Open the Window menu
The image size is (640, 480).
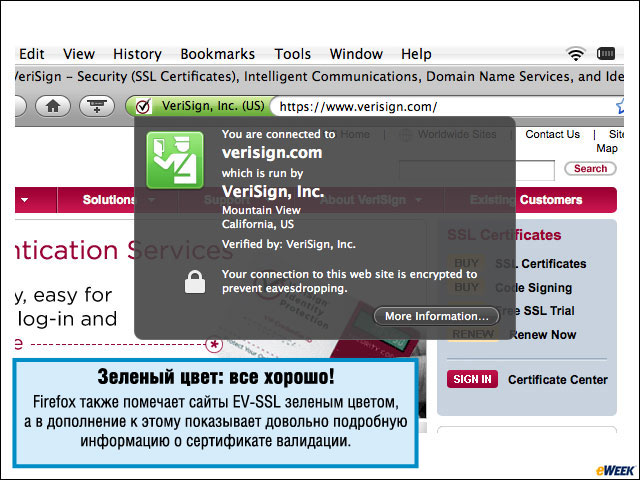(356, 54)
